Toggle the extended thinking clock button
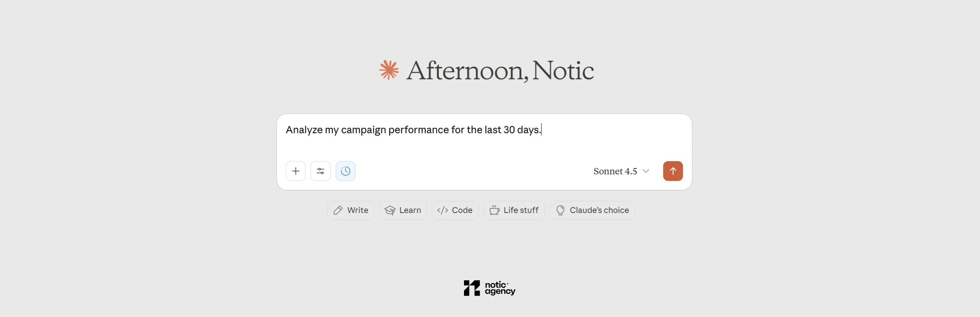Screen dimensions: 980x317 click(x=345, y=171)
